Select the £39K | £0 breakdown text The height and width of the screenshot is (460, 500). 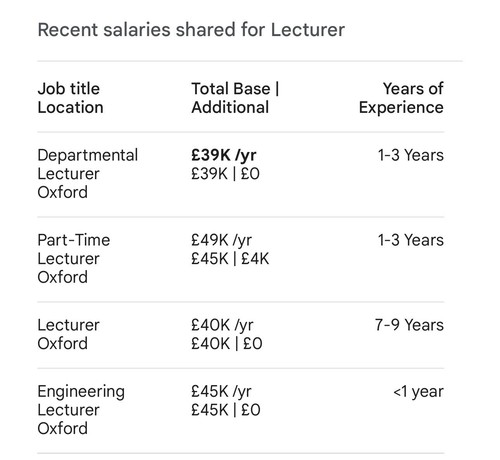point(225,174)
